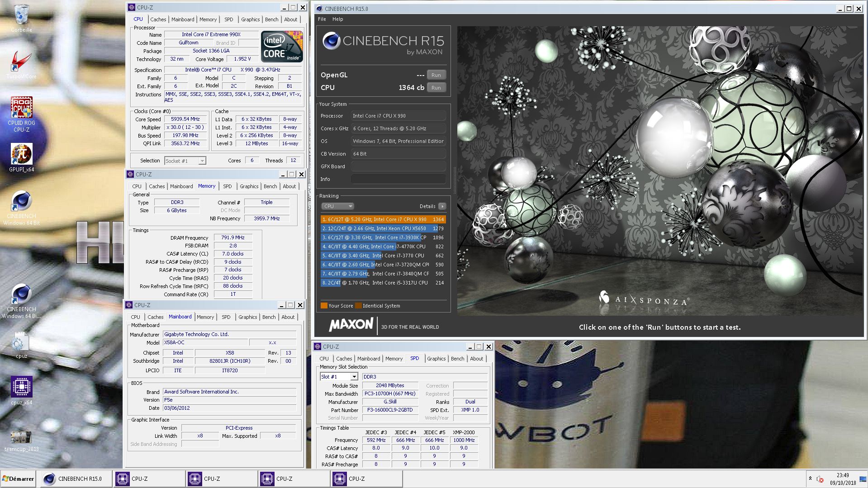Click the CINEBENCH R15.0 taskbar button
The height and width of the screenshot is (488, 868).
point(76,479)
